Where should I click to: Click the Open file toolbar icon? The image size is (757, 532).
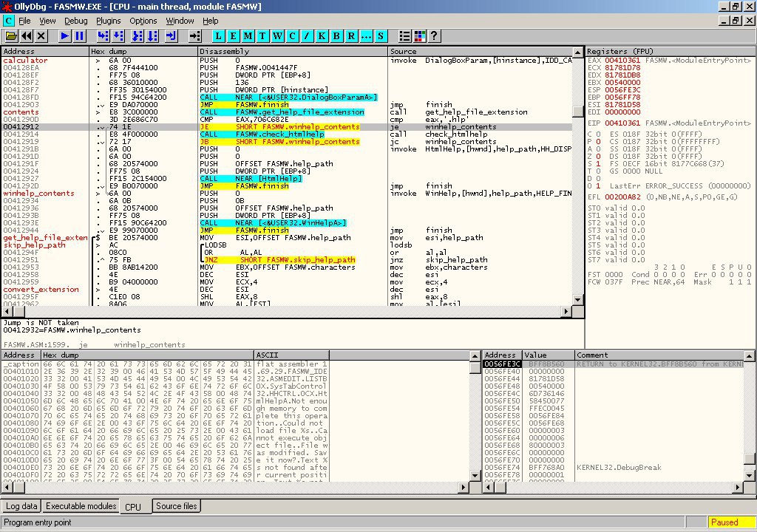point(11,35)
